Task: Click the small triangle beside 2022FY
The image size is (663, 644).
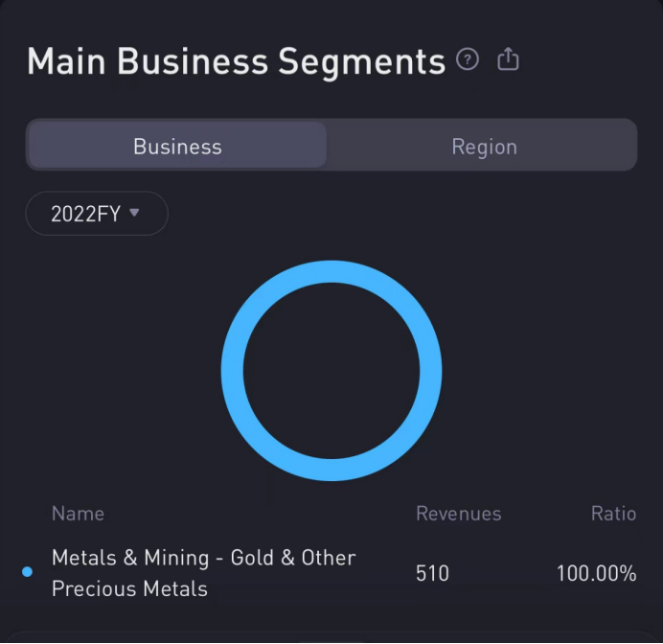Action: [x=134, y=213]
